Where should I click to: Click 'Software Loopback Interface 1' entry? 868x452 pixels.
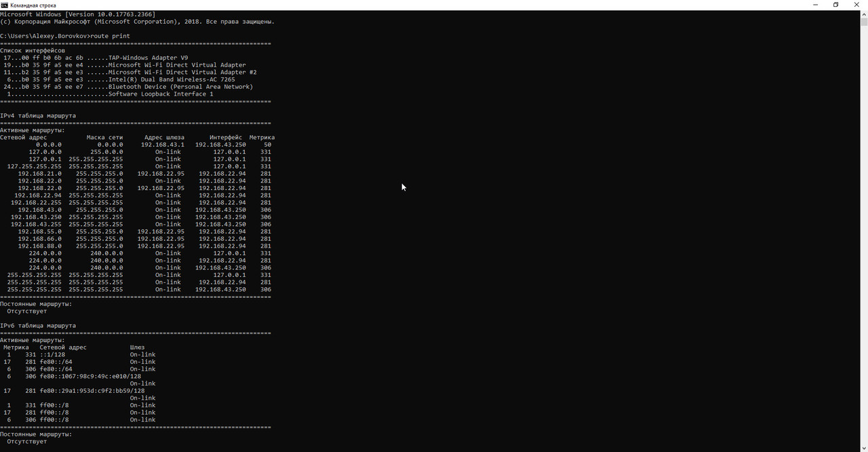[x=161, y=94]
